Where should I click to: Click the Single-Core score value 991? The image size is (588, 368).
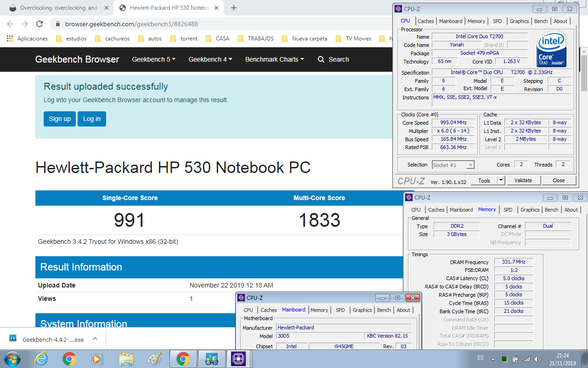pos(130,220)
